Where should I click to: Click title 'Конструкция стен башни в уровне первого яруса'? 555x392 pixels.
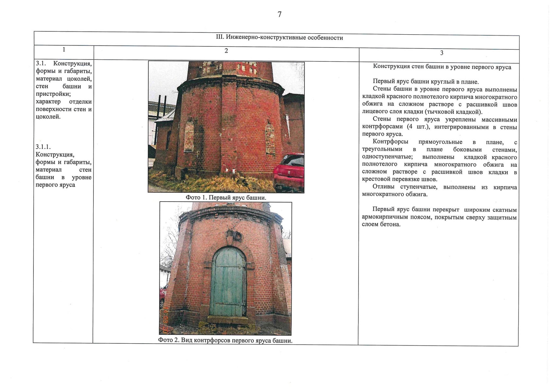442,67
